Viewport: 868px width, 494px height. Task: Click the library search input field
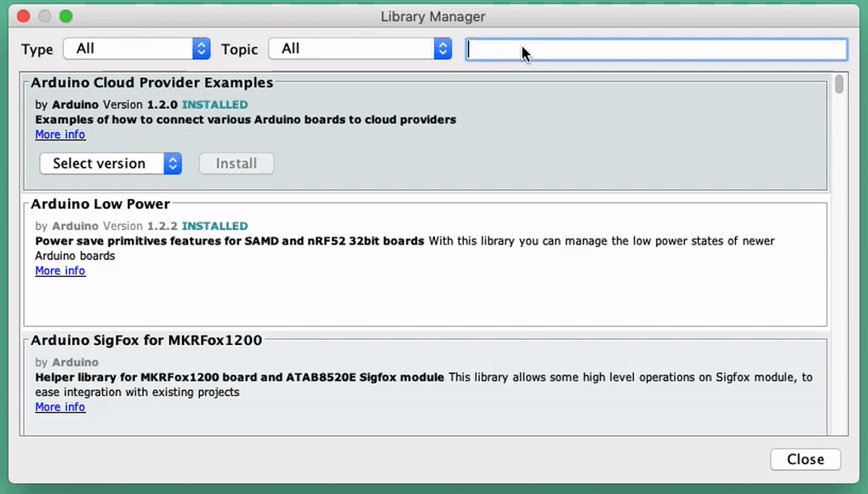(657, 49)
